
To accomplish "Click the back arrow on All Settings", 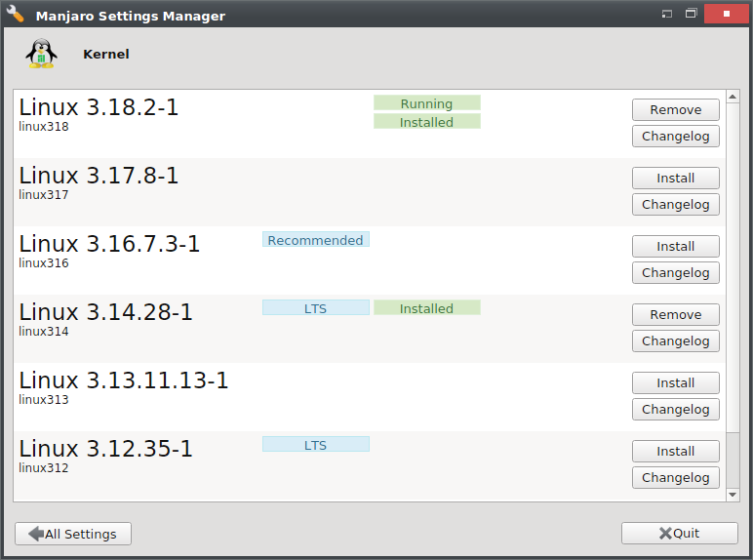I will point(36,534).
